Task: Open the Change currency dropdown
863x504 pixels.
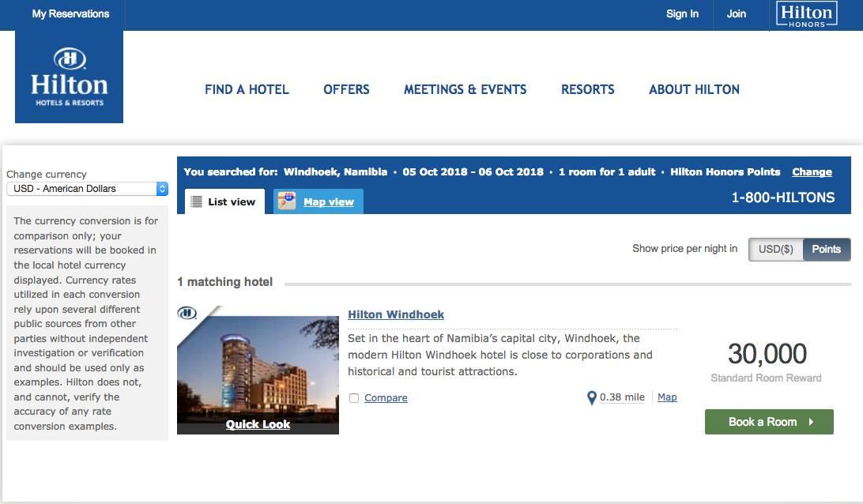Action: click(x=87, y=189)
